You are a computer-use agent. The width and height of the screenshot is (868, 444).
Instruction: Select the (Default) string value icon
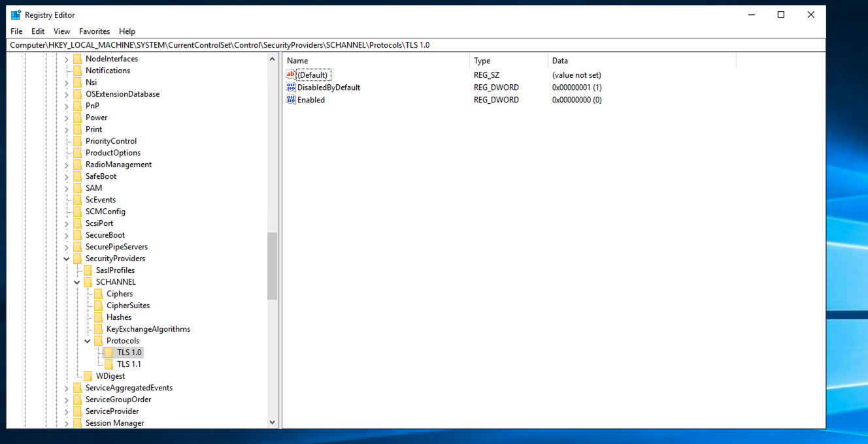coord(291,75)
